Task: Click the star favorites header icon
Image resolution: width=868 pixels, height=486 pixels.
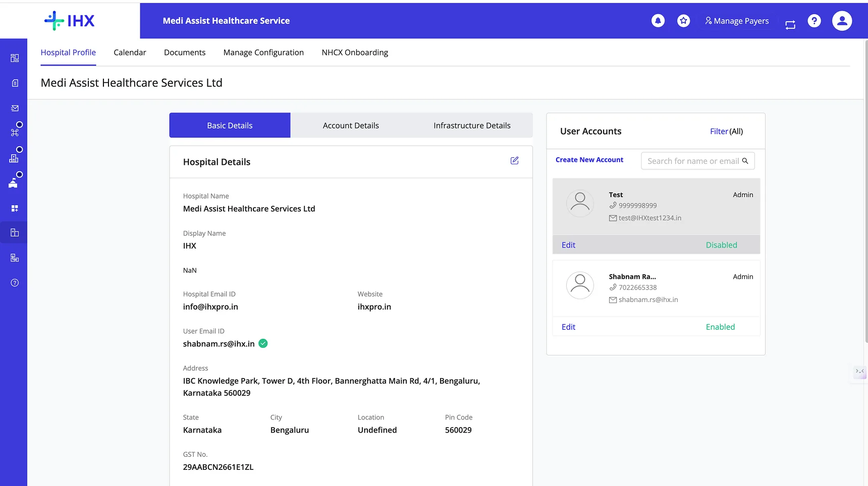Action: (684, 21)
